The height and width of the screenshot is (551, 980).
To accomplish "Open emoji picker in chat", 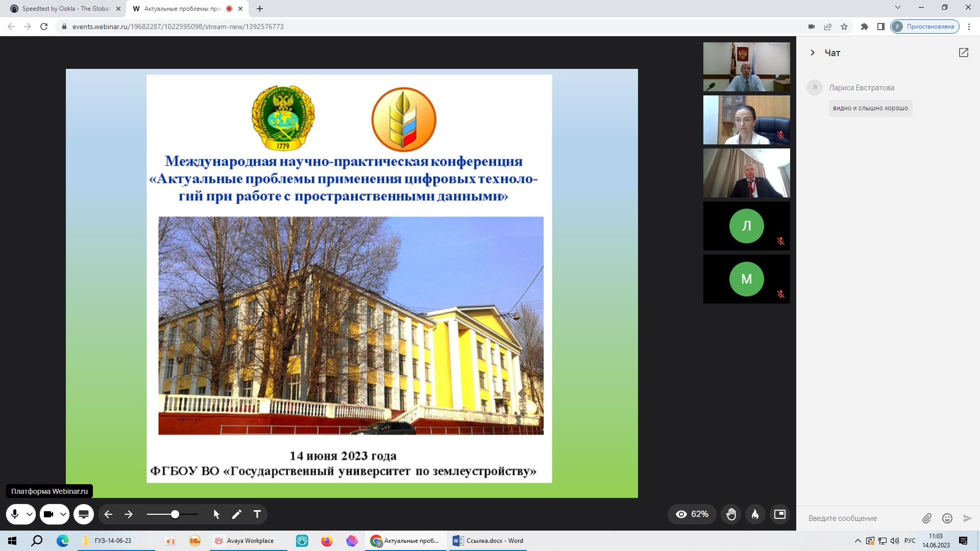I will pos(947,518).
